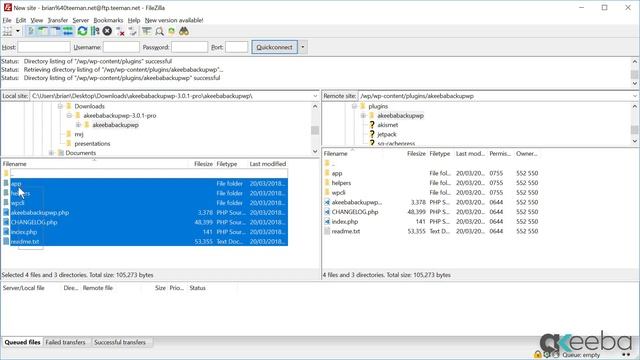Sort local list by Last modified column
The height and width of the screenshot is (360, 640).
pos(268,164)
